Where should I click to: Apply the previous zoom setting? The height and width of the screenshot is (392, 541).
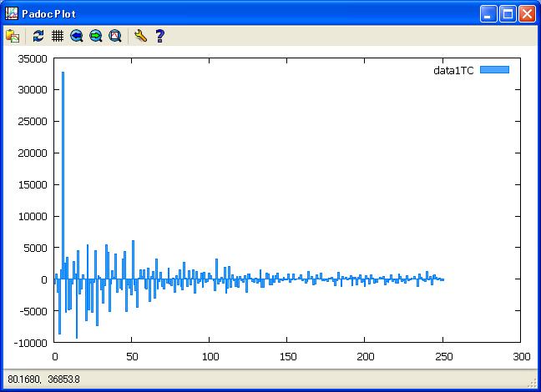77,36
